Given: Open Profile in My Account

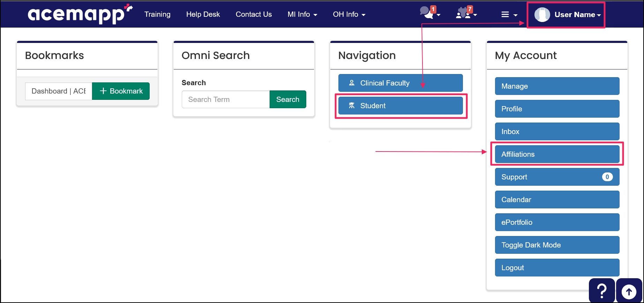Looking at the screenshot, I should point(557,109).
